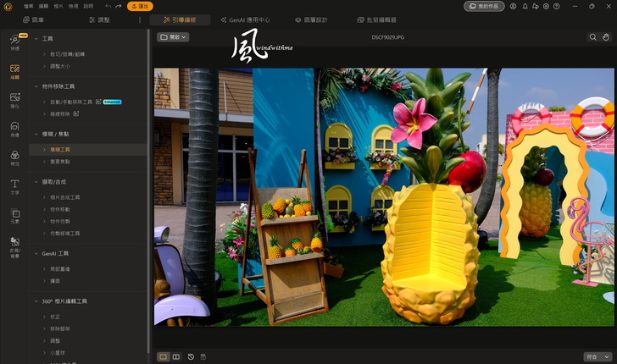This screenshot has width=617, height=364.
Task: Select the 編輯 edit sidebar icon
Action: pos(15,72)
